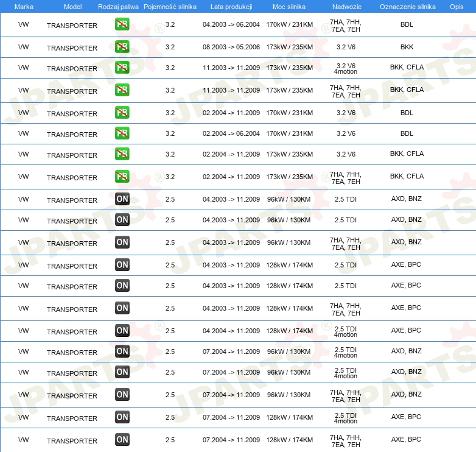
Task: Click the BDL engine code in the 04.2003 -> 06.2004 row
Action: [x=407, y=24]
